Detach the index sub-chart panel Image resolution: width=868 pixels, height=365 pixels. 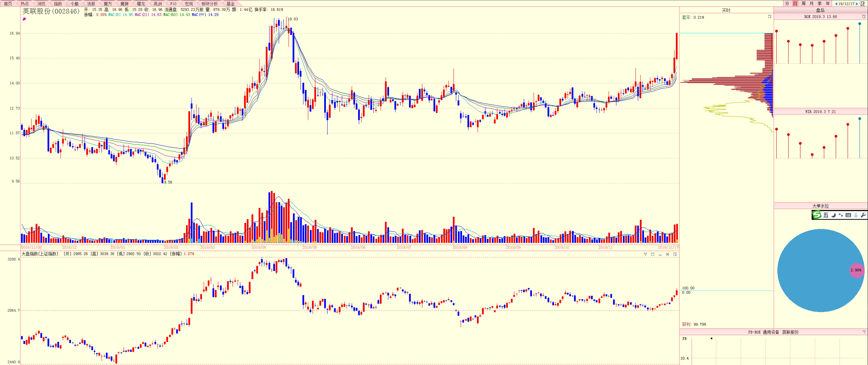(675, 254)
